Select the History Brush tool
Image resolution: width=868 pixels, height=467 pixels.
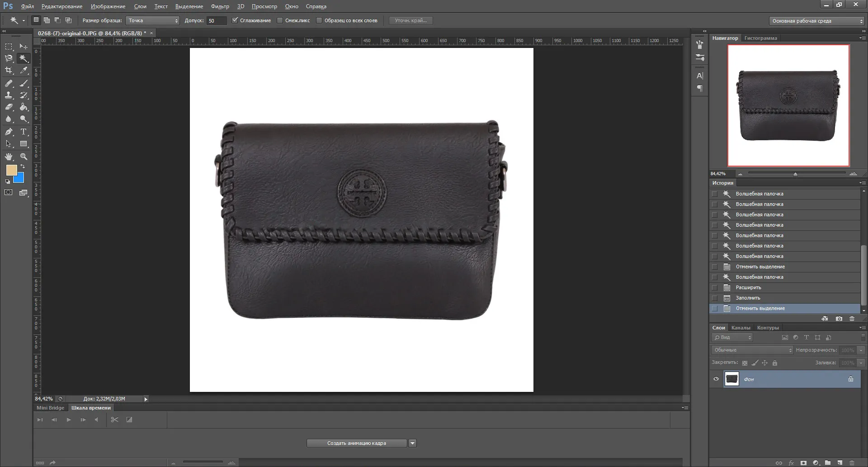24,95
